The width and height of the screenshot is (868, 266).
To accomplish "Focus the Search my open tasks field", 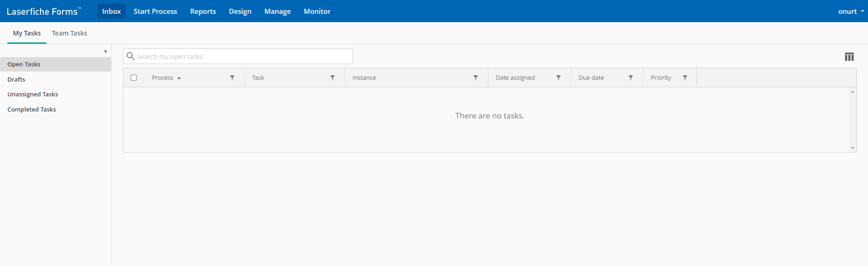I will (243, 56).
